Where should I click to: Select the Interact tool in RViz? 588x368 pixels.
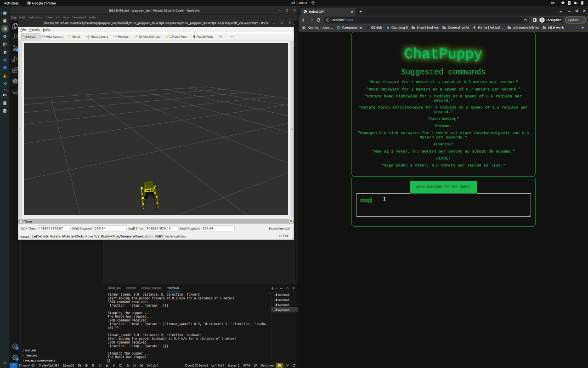pyautogui.click(x=30, y=37)
